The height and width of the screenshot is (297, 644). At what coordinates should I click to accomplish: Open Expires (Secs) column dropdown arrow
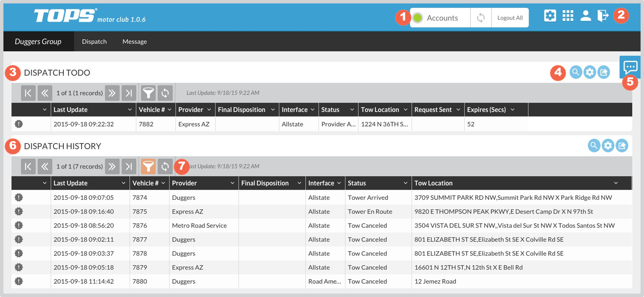point(512,110)
